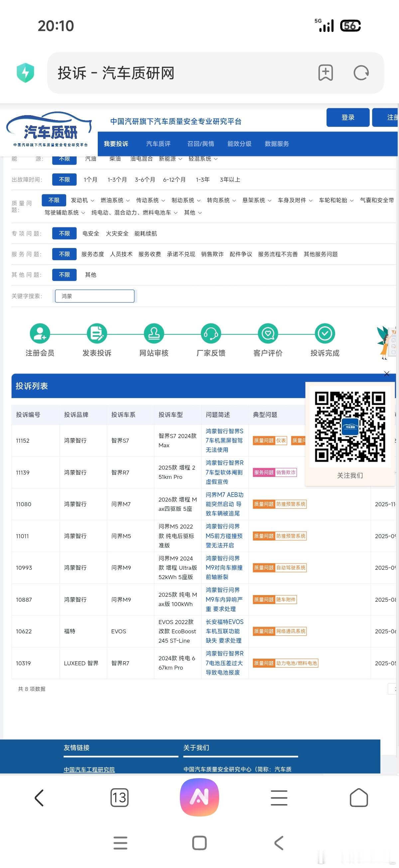Image resolution: width=399 pixels, height=868 pixels.
Task: Select 销售欺诈 under 服务问题
Action: point(212,254)
